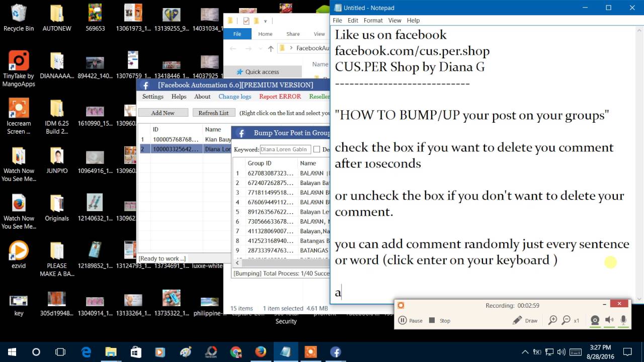Pause the screen recording
The width and height of the screenshot is (644, 362).
pos(411,320)
